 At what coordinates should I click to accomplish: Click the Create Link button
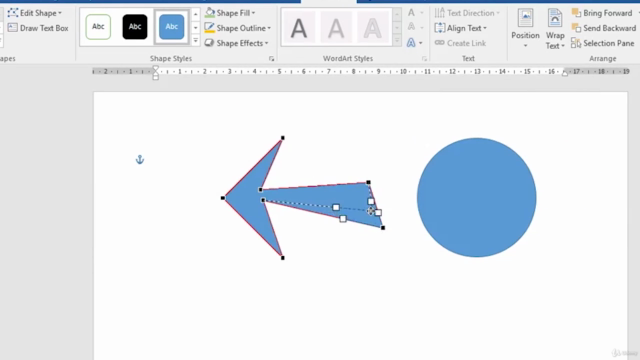[460, 43]
